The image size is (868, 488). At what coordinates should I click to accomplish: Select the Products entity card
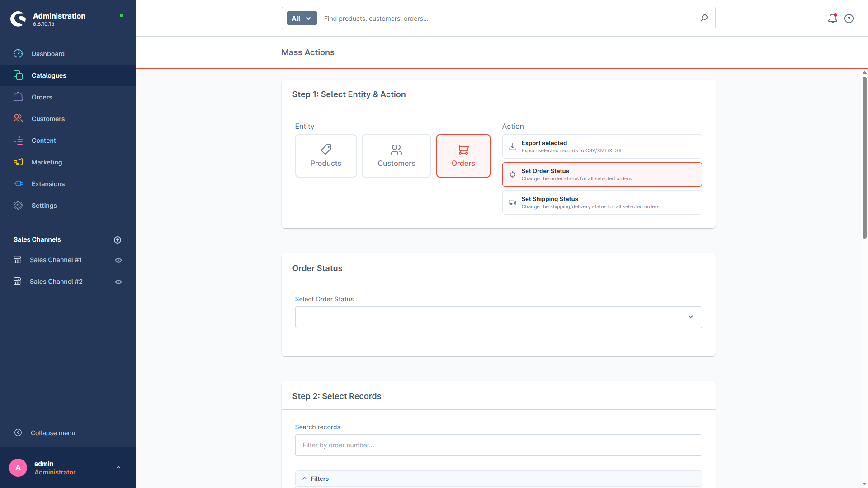coord(326,156)
